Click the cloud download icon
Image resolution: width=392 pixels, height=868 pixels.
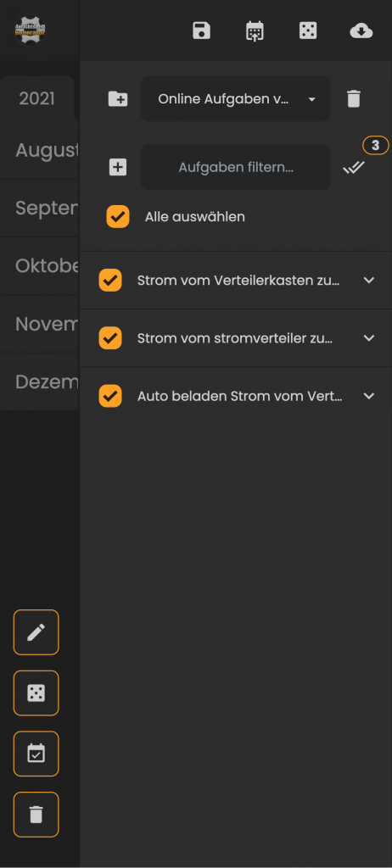point(361,31)
